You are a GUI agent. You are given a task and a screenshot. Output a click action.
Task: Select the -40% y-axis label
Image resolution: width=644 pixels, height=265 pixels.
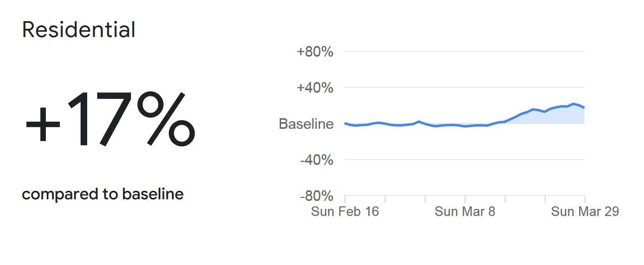pos(316,161)
